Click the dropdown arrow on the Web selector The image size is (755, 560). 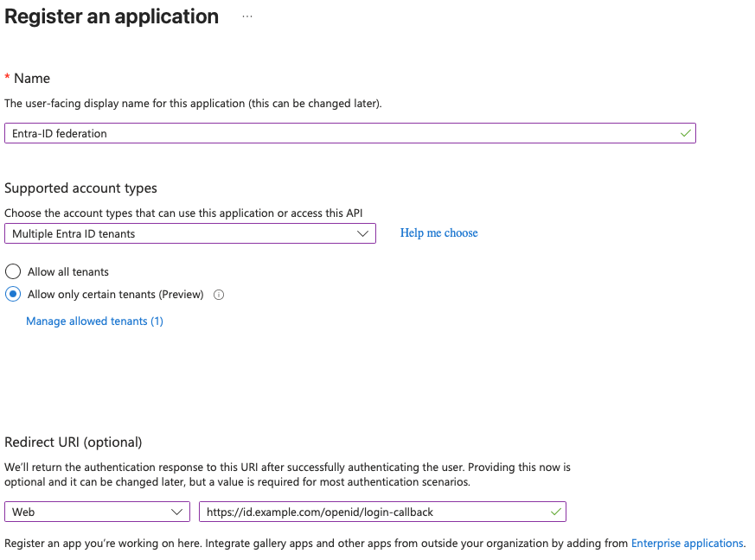click(x=179, y=512)
